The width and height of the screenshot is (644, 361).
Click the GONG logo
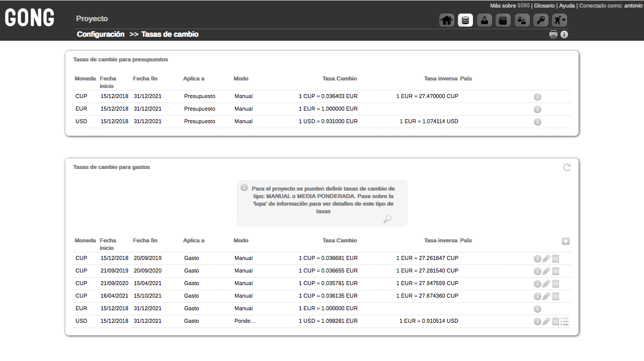[30, 18]
